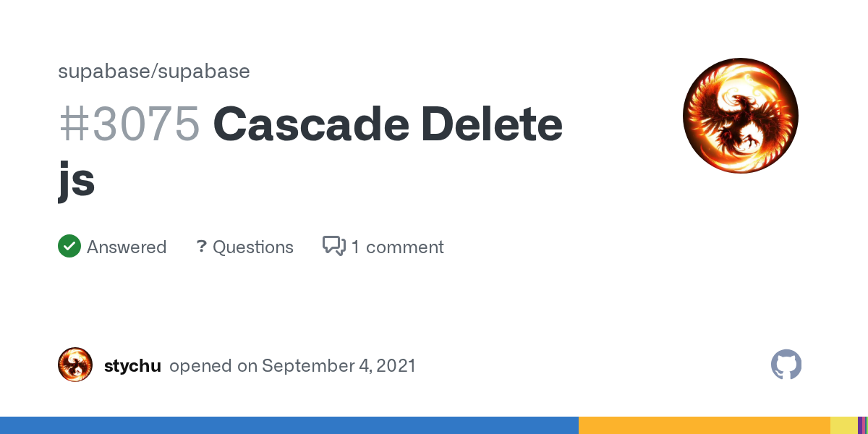Select the yellow language bar segment
Screen dimensions: 868x434
coord(843,425)
